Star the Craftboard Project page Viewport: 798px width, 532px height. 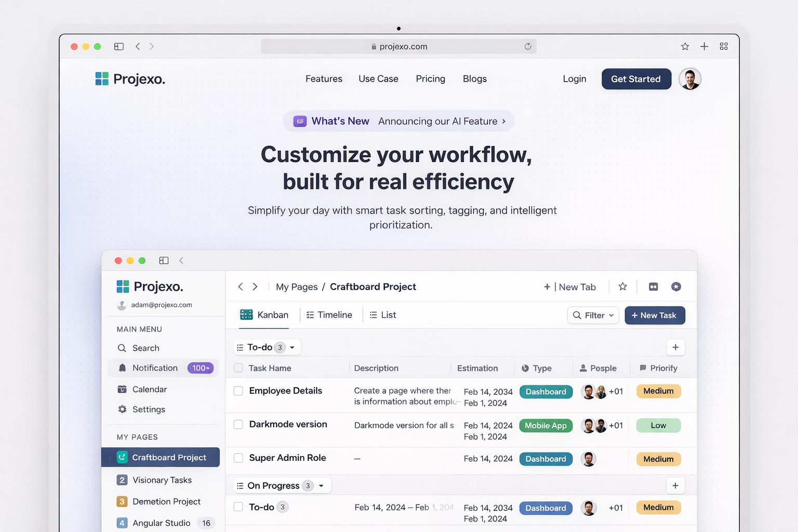point(622,287)
